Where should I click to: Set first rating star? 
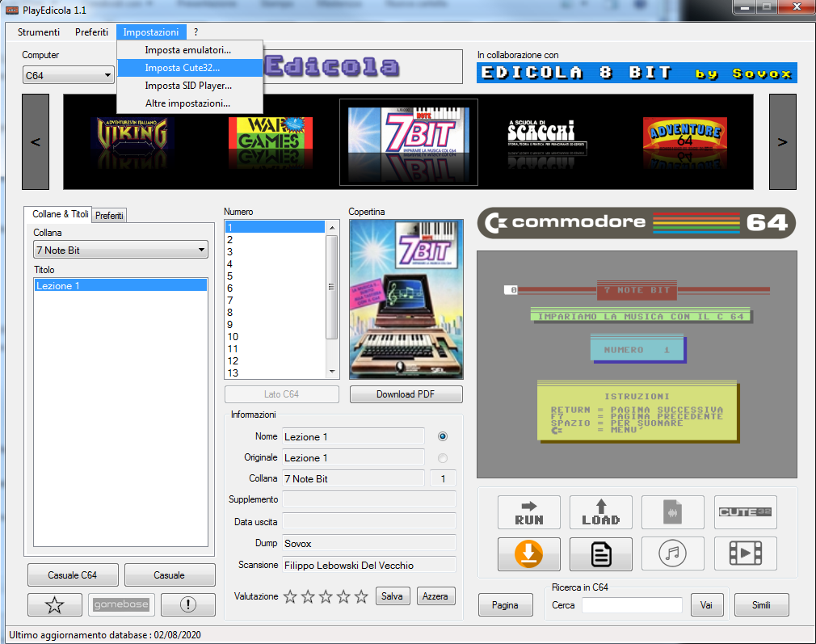pos(290,596)
